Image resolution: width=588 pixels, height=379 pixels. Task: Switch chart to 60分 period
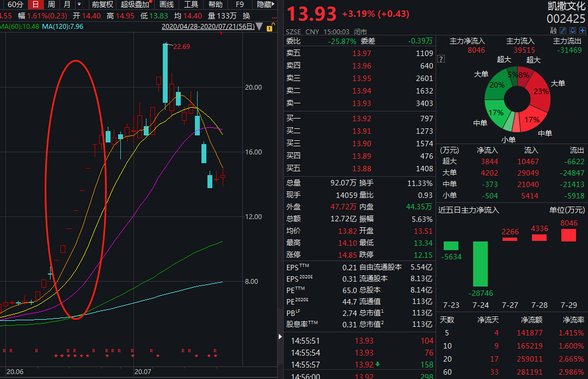tap(15, 4)
